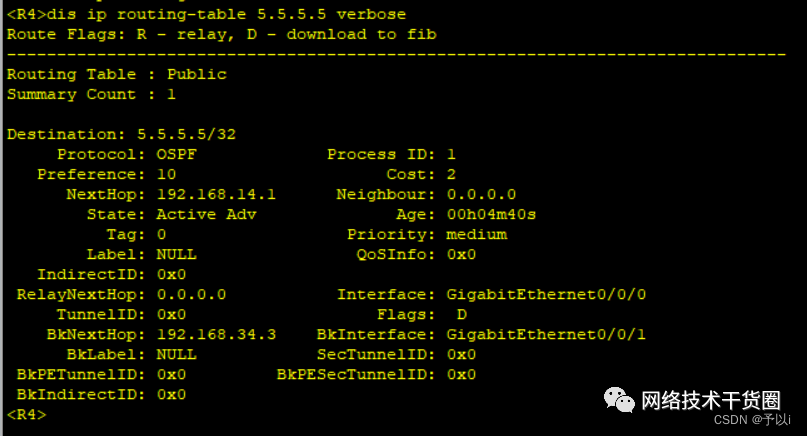Click the NextHop value 192.168.14.1
The image size is (807, 436).
[x=216, y=194]
